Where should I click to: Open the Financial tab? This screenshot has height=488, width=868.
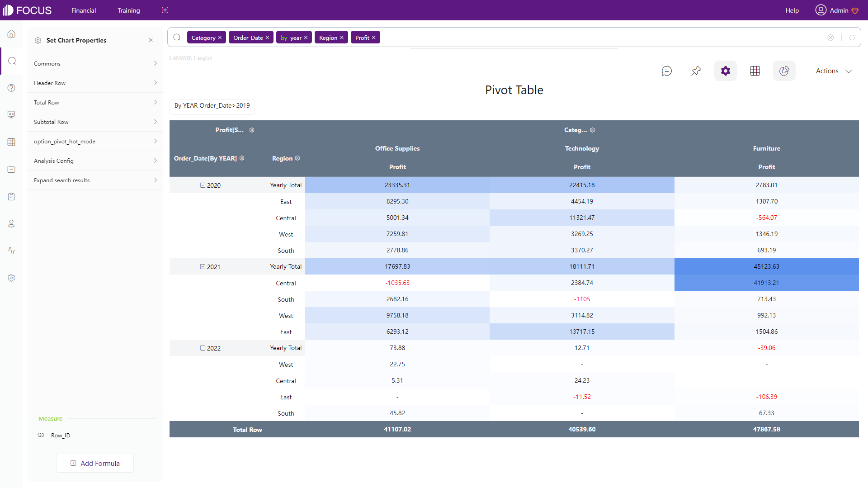pyautogui.click(x=84, y=10)
